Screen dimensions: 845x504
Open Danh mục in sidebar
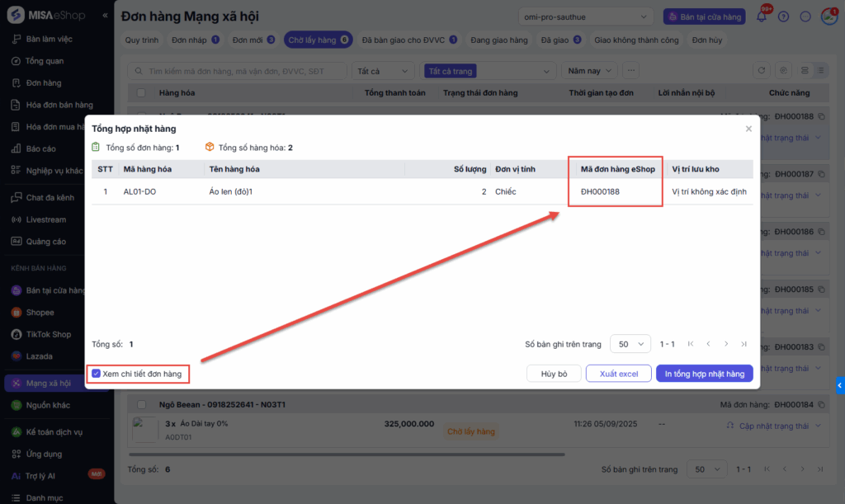[x=45, y=498]
